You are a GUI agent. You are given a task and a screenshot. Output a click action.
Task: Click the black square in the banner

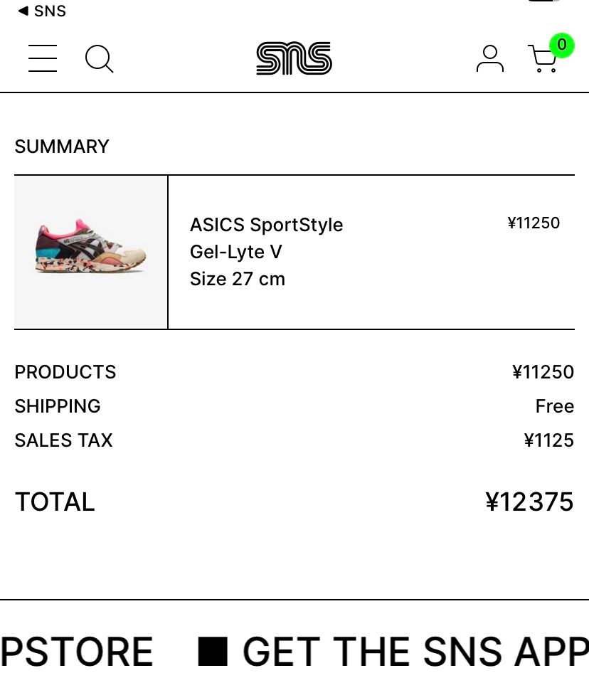click(213, 652)
